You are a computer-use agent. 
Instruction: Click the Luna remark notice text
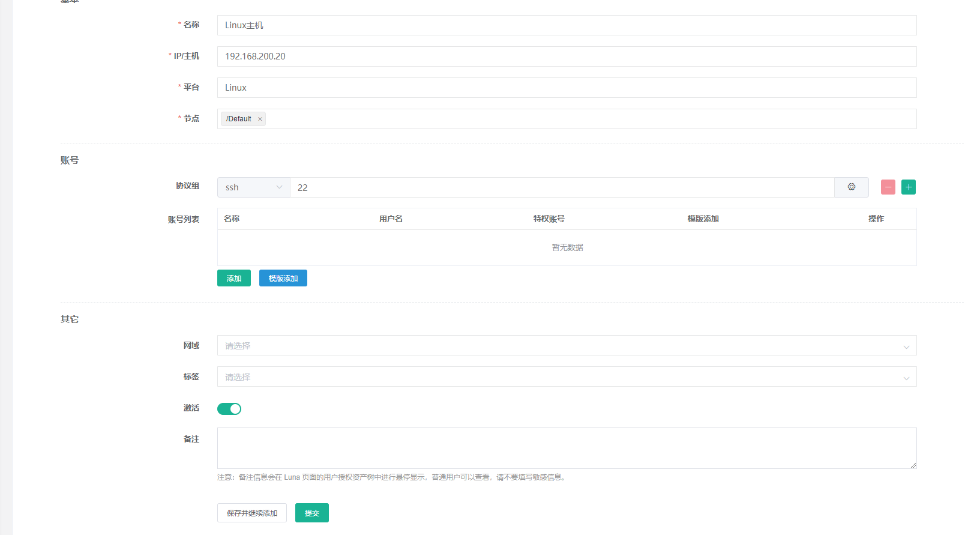pos(392,477)
